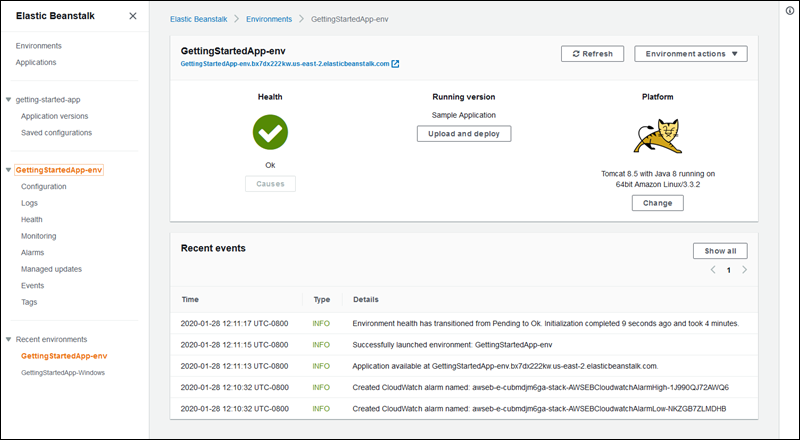Viewport: 800px width, 440px height.
Task: Open the external link icon beside environment URL
Action: [x=396, y=64]
